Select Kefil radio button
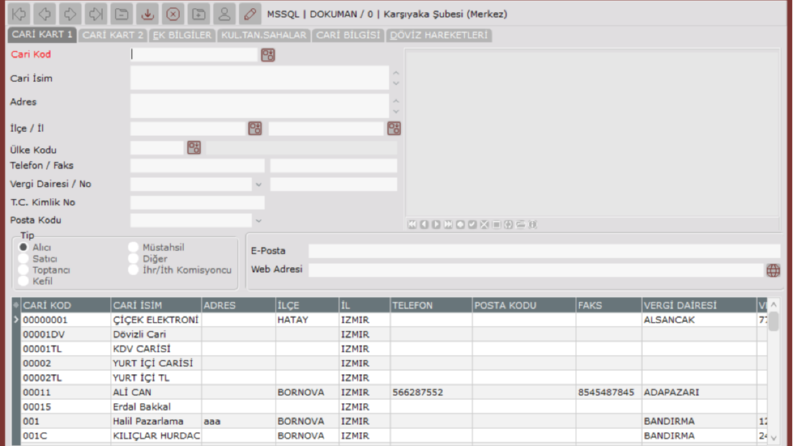Screen dimensions: 793x446 pyautogui.click(x=23, y=281)
